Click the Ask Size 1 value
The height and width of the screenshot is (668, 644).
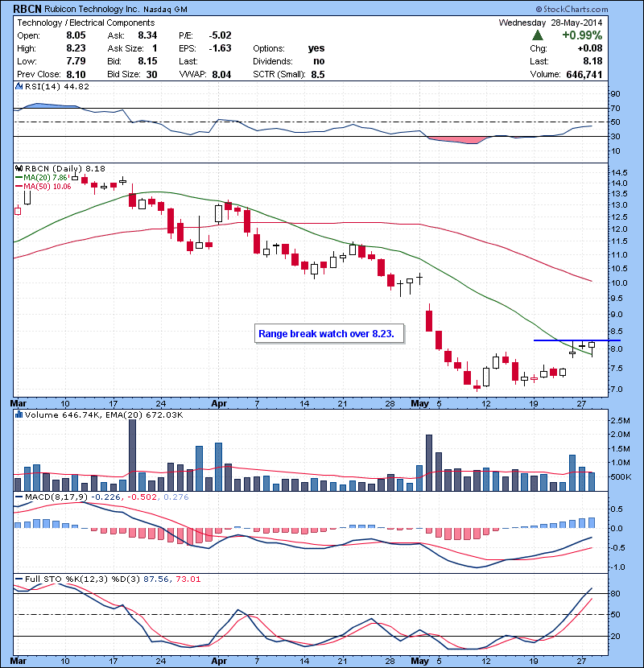[x=155, y=48]
